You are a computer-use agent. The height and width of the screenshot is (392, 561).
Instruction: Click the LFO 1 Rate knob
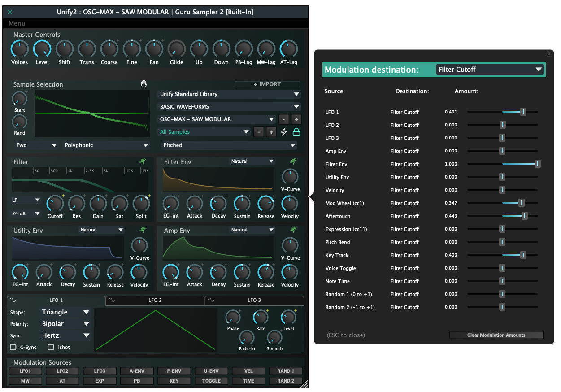[261, 318]
